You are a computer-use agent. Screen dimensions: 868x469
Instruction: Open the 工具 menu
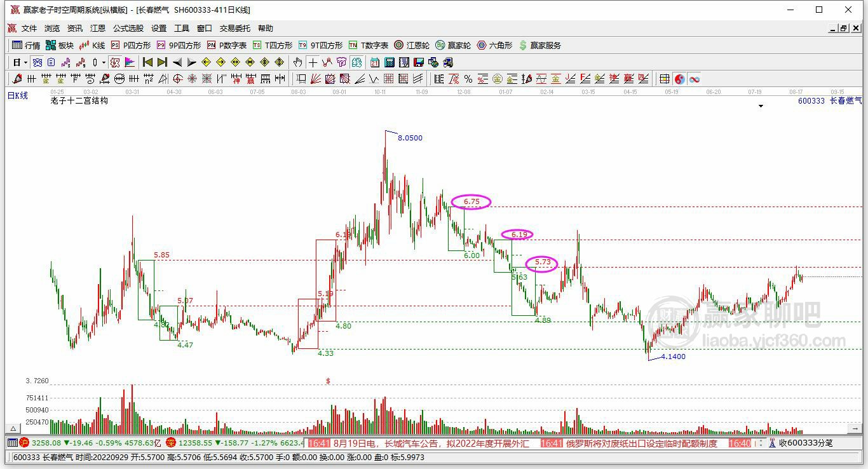tap(182, 29)
